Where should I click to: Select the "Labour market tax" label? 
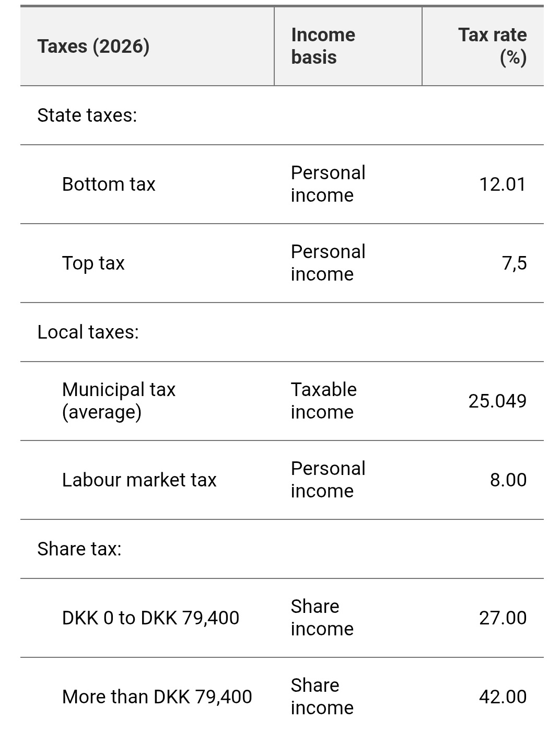pos(139,480)
